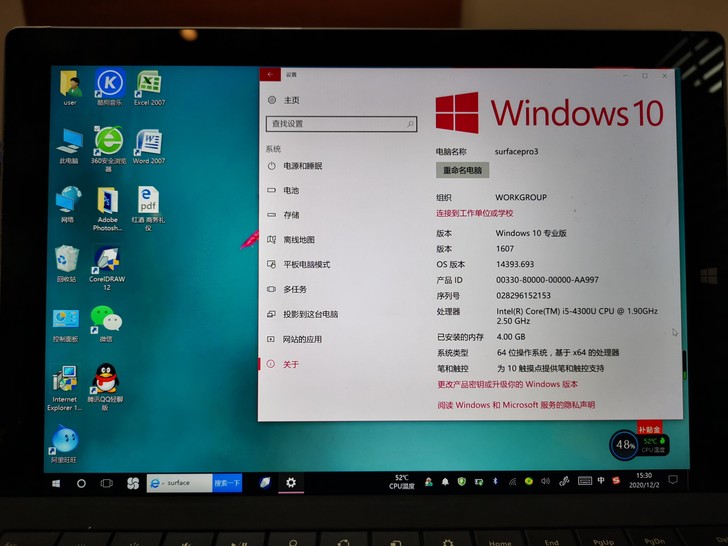Open Word 2007 desktop shortcut
Screen dimensions: 728x546
point(149,146)
